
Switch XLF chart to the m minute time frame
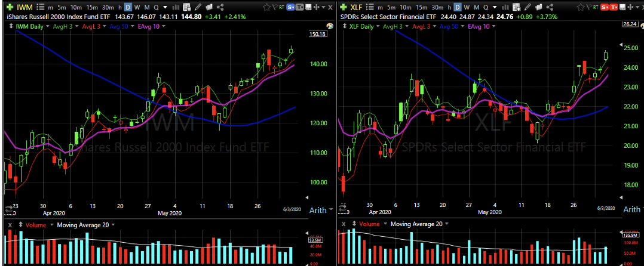click(x=380, y=7)
